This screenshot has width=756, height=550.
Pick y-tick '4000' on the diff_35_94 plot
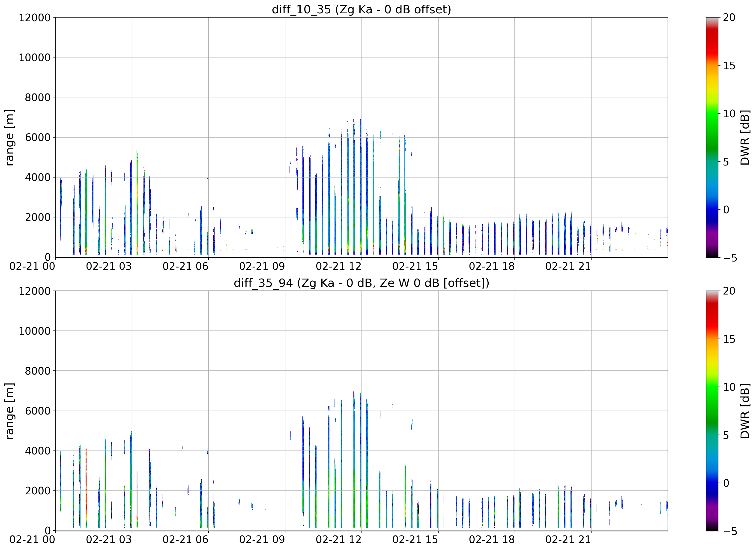pyautogui.click(x=38, y=451)
